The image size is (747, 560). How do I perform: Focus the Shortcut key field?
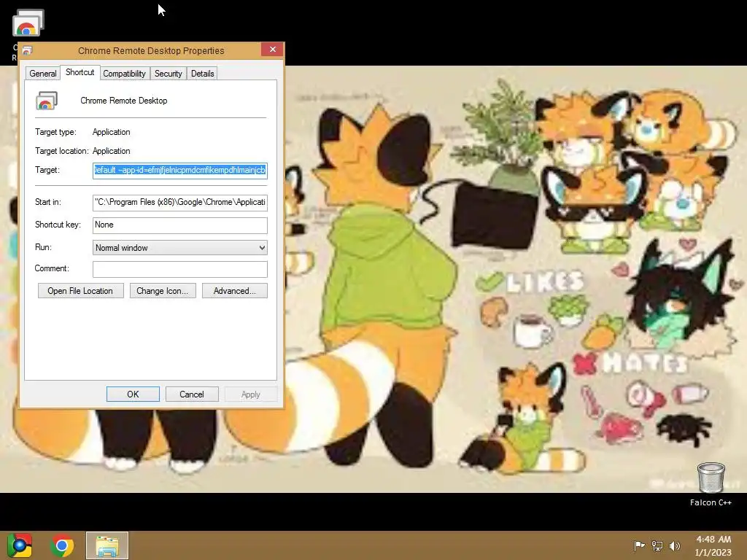coord(180,225)
